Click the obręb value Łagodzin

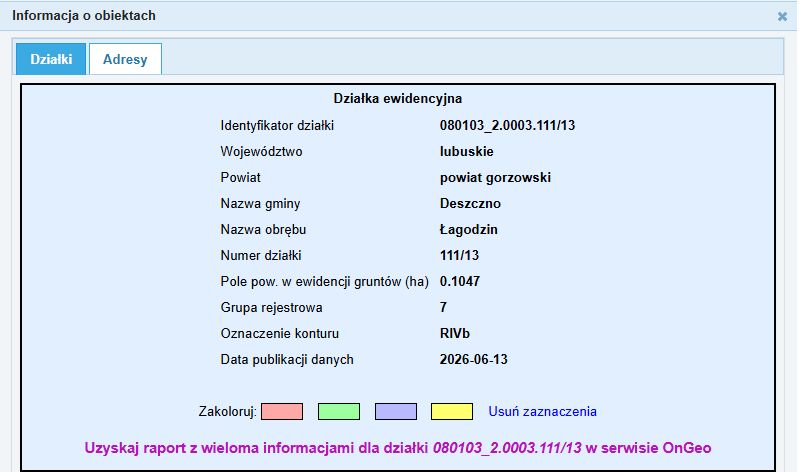pyautogui.click(x=468, y=229)
